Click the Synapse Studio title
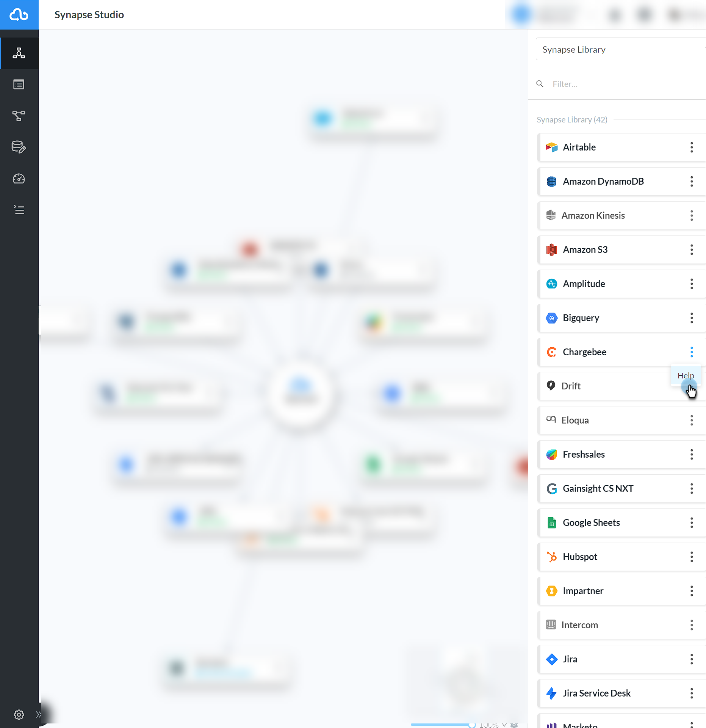Viewport: 706px width, 728px height. click(x=89, y=15)
